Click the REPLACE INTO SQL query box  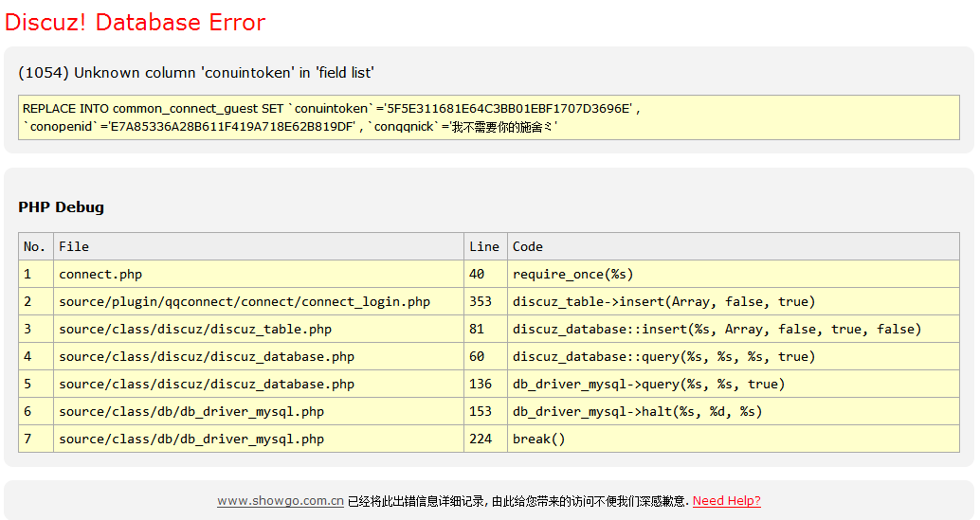(489, 117)
